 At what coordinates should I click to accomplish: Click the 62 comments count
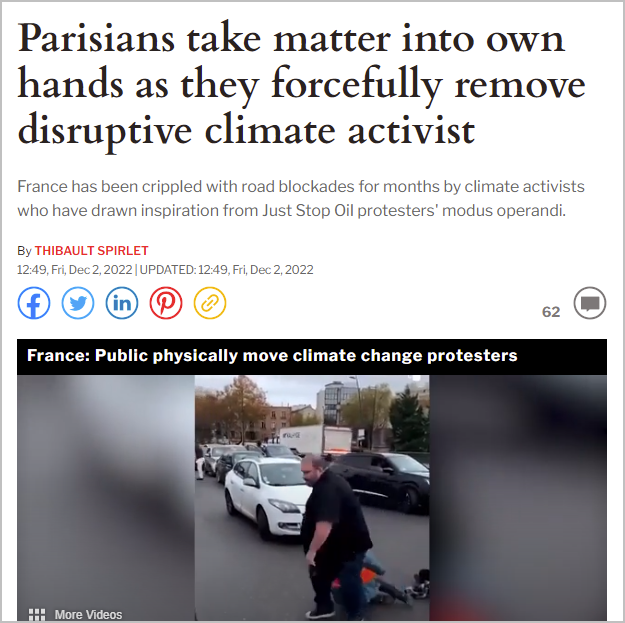click(x=551, y=312)
